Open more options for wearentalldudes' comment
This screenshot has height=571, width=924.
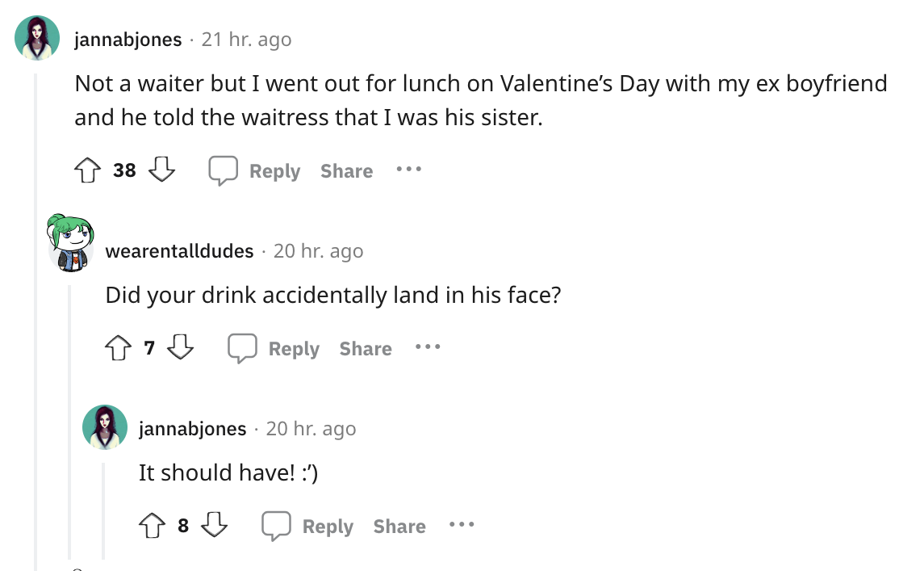point(427,347)
